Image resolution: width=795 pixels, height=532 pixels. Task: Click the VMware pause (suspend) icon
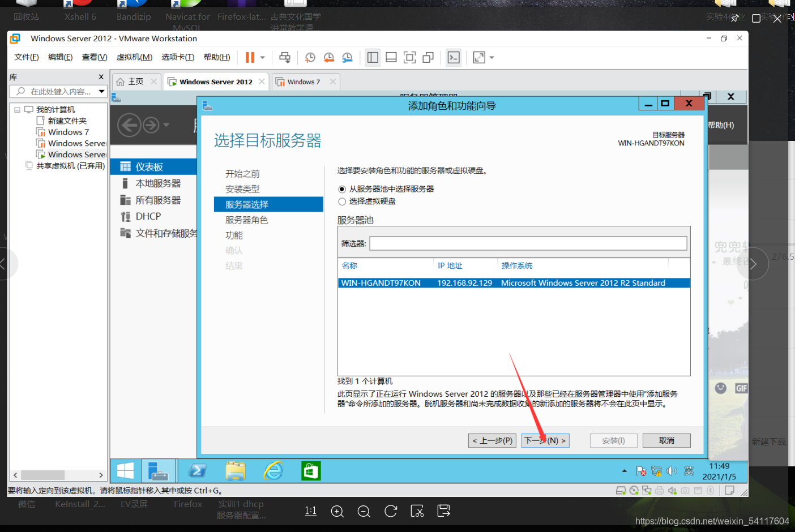pyautogui.click(x=250, y=57)
